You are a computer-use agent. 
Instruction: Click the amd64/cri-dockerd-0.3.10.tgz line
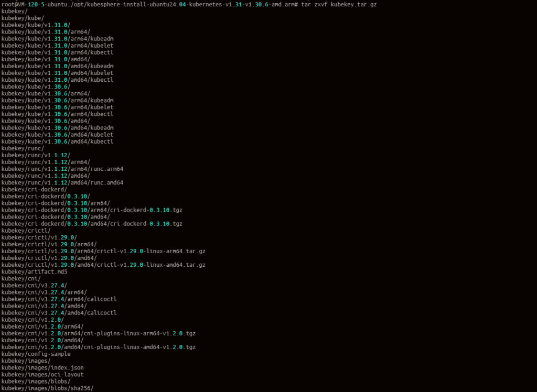tap(92, 224)
